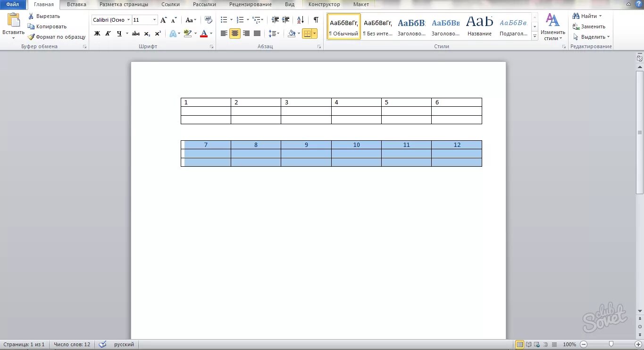This screenshot has width=644, height=350.
Task: Switch to the Конструктор tab
Action: tap(324, 4)
